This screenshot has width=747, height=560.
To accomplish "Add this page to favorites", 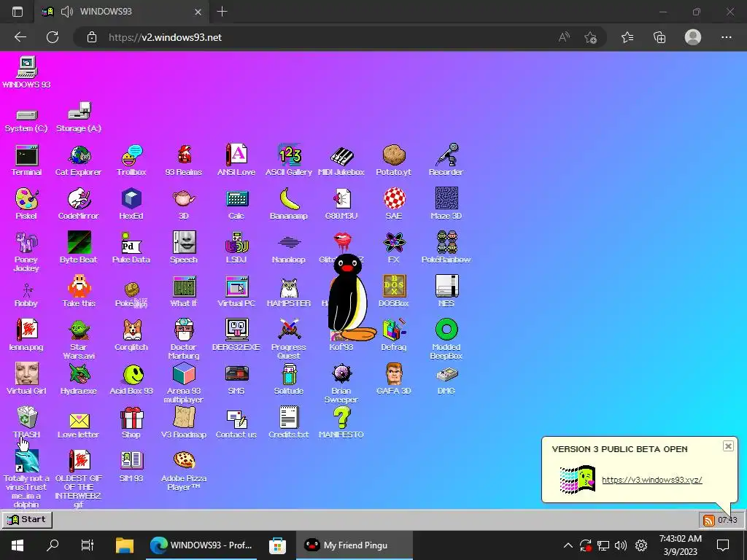I will [x=591, y=37].
